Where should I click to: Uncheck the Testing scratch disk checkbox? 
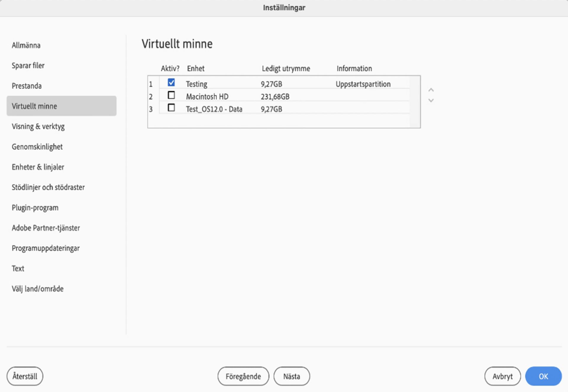(171, 82)
